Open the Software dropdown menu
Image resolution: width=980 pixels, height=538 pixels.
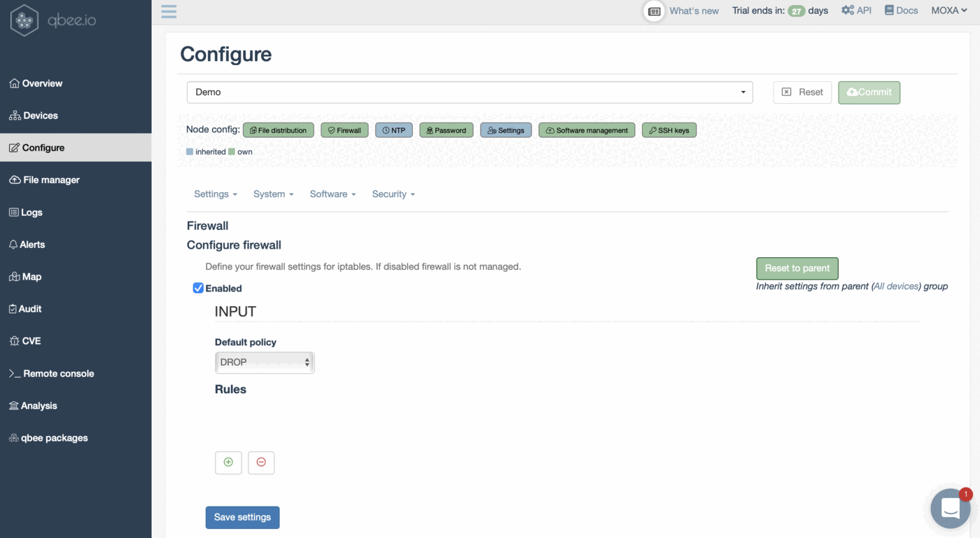point(332,194)
